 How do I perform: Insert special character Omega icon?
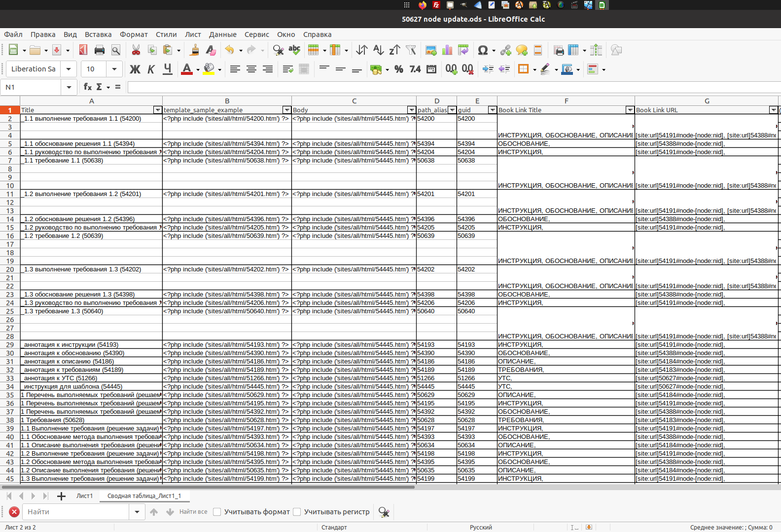pyautogui.click(x=483, y=50)
